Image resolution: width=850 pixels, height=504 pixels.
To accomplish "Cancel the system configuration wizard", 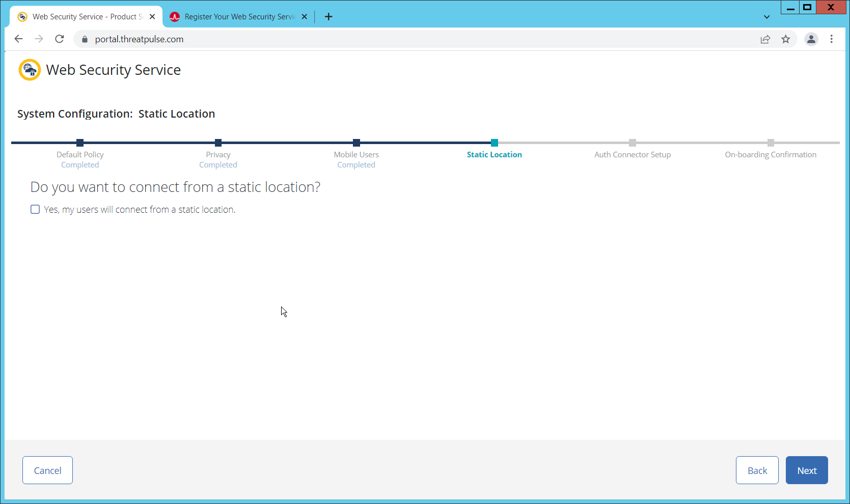I will 47,470.
